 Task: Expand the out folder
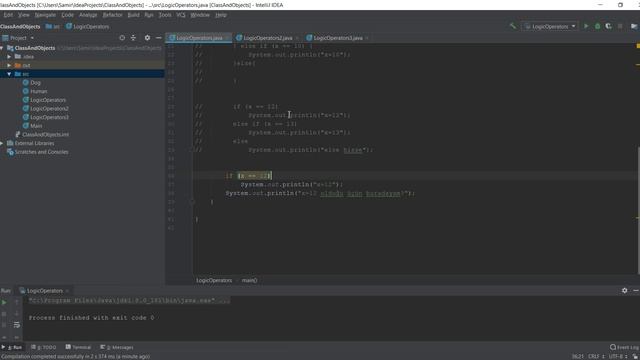9,65
